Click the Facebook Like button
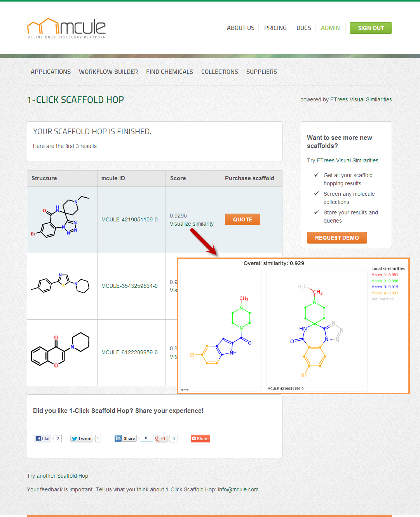This screenshot has height=517, width=420. (x=43, y=439)
